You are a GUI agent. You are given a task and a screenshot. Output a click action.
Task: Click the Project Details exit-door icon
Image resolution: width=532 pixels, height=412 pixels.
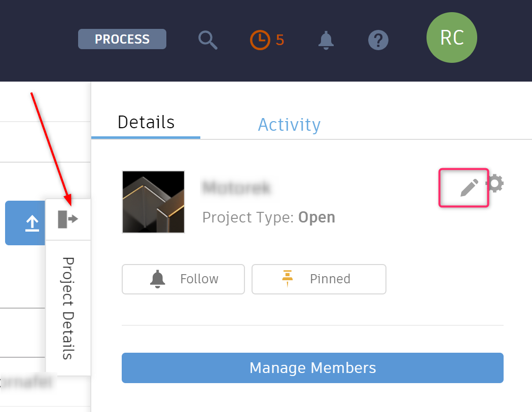coord(68,219)
